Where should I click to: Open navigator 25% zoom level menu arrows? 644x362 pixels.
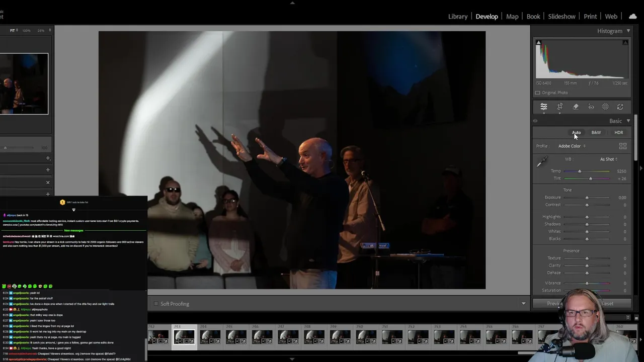[49, 30]
